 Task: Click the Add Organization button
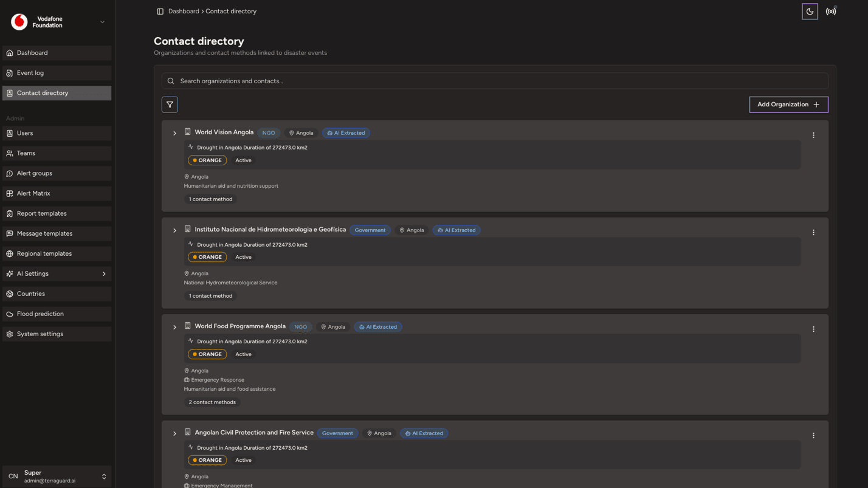[x=788, y=105]
